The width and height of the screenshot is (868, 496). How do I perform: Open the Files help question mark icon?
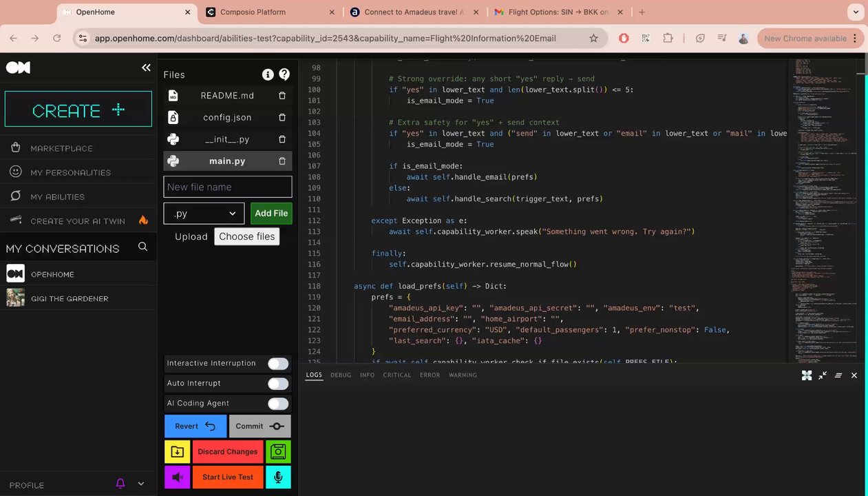click(x=284, y=74)
